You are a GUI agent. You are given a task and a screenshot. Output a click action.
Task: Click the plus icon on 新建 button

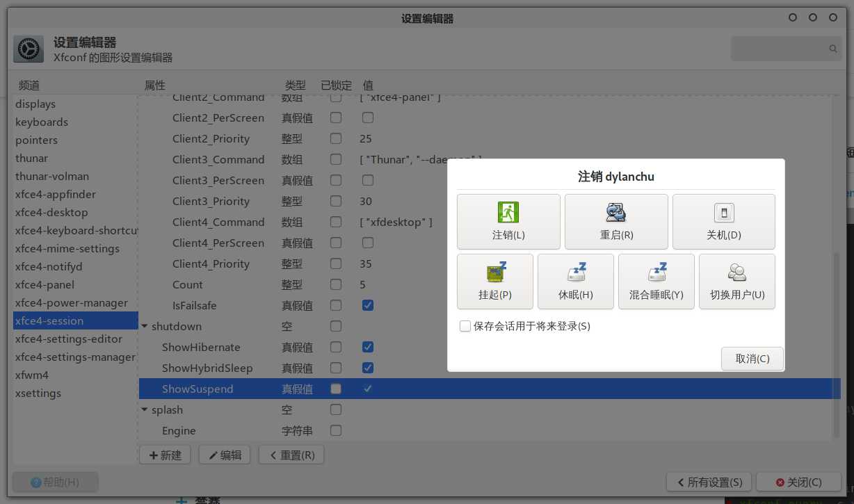coord(153,455)
